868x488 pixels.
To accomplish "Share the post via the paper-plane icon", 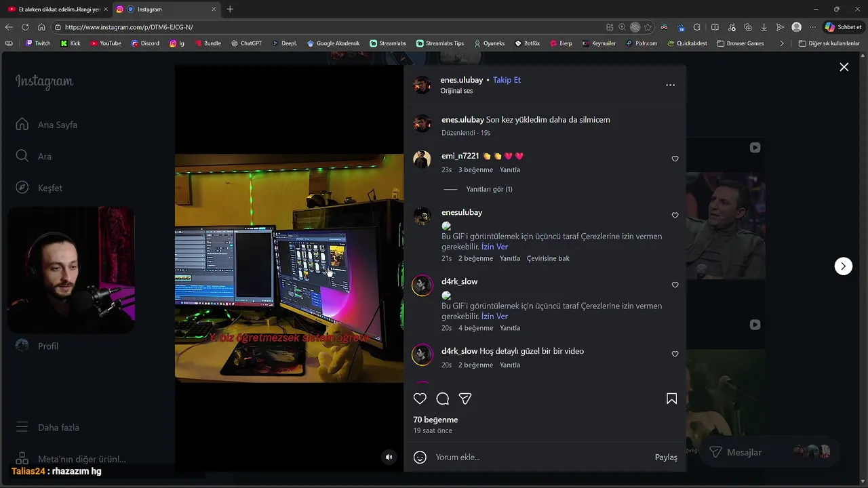I will 465,399.
